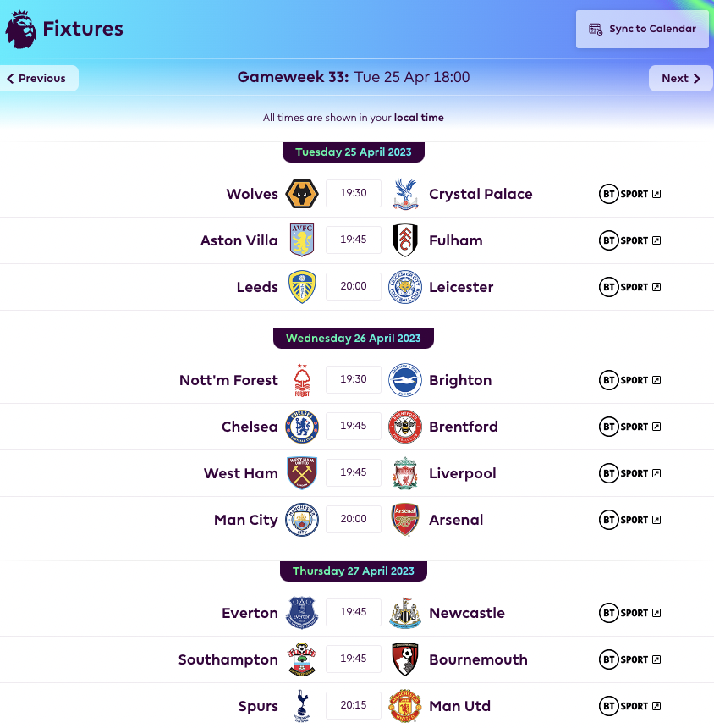Click the Newcastle United crest
714x728 pixels.
pos(405,612)
